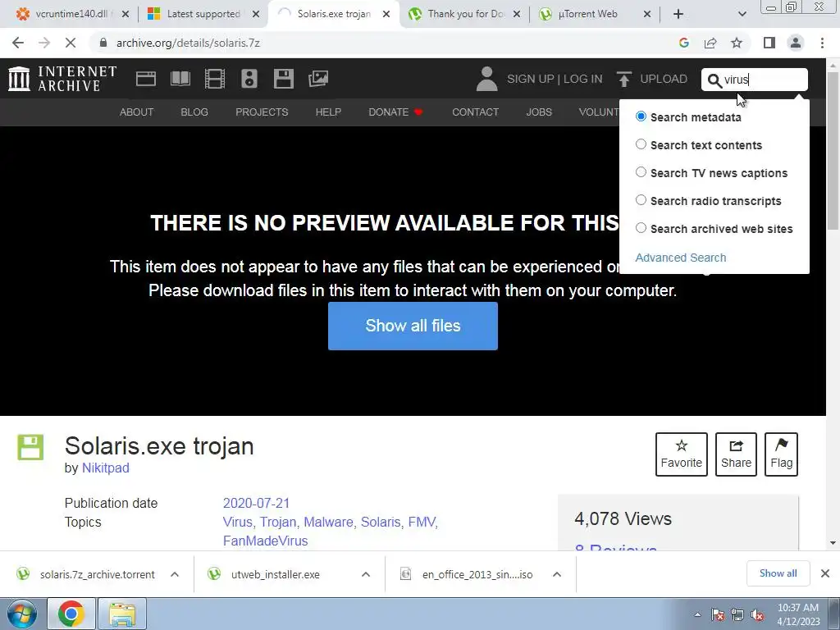The image size is (840, 630).
Task: Open the DONATE menu item
Action: click(x=395, y=112)
